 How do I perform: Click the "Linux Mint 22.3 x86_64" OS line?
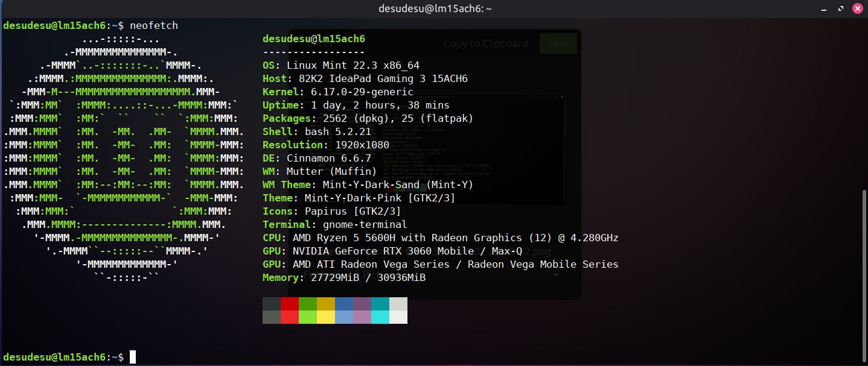pos(353,66)
